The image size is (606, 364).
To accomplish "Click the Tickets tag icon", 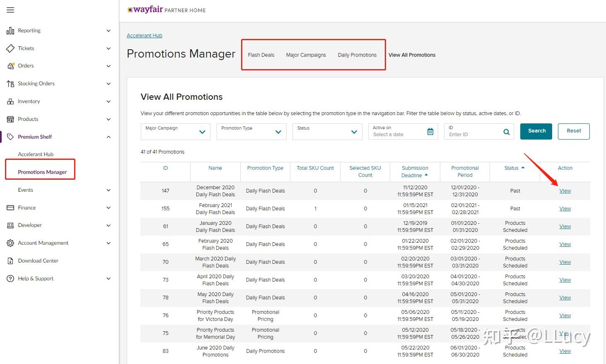I will tap(10, 48).
